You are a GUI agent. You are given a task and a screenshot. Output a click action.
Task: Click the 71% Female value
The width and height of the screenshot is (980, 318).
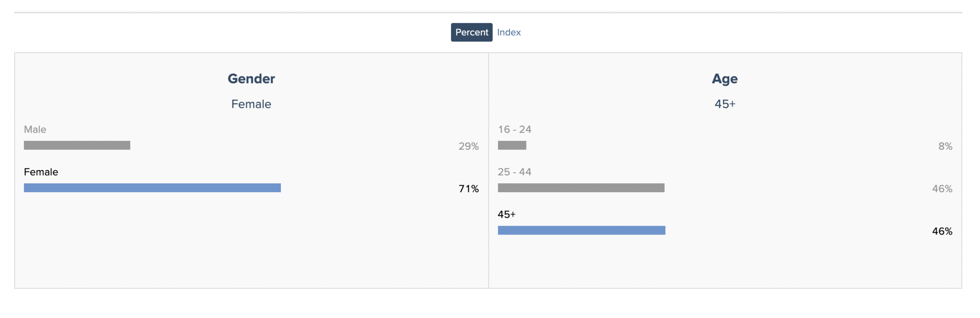pos(469,189)
